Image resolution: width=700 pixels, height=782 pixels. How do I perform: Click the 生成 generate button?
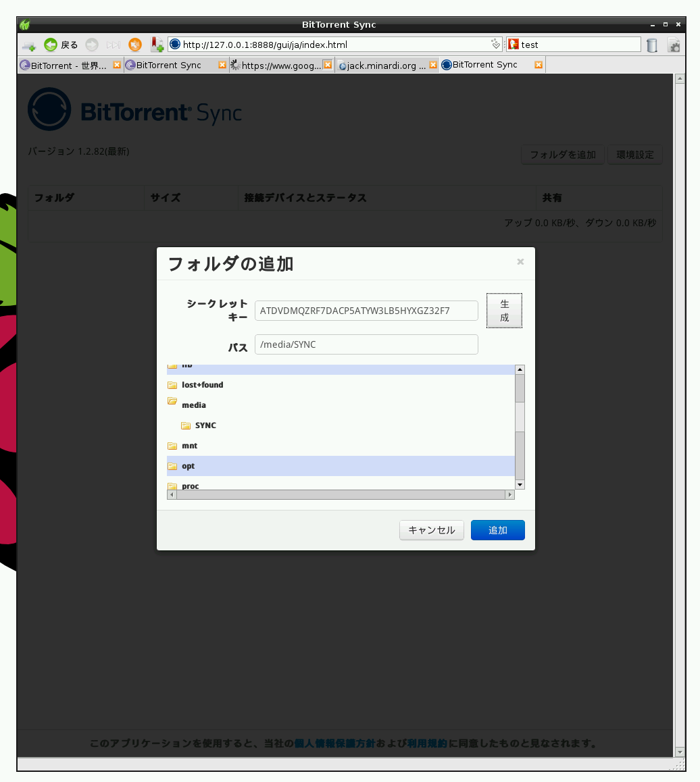click(505, 311)
